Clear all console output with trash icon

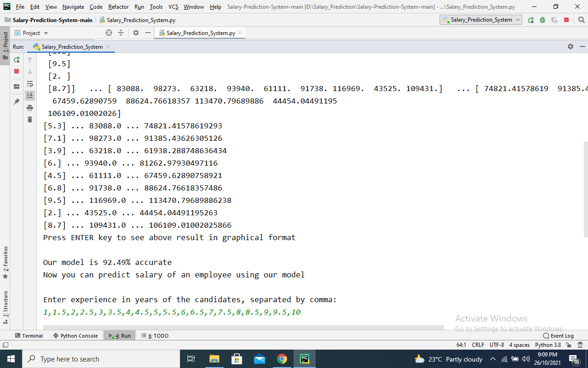tap(30, 120)
